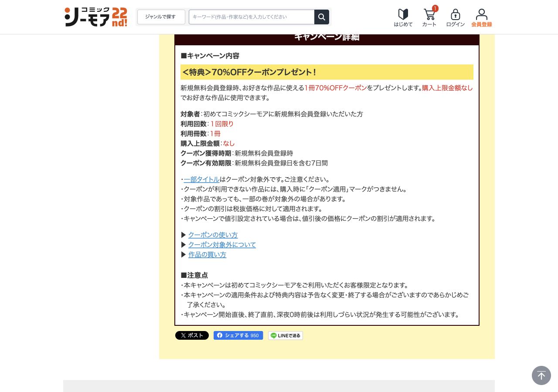Open the ジャンルで探す genre selector
The image size is (558, 392).
pyautogui.click(x=161, y=17)
